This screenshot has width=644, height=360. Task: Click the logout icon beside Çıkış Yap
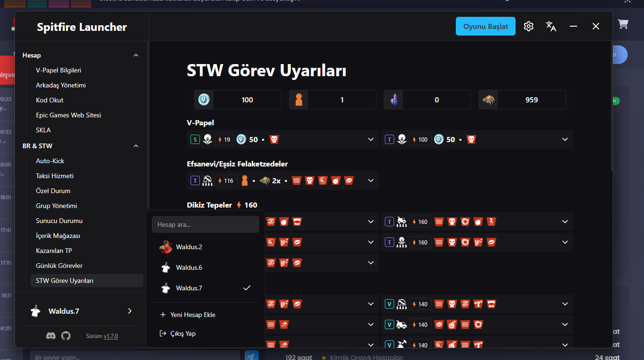coord(163,333)
